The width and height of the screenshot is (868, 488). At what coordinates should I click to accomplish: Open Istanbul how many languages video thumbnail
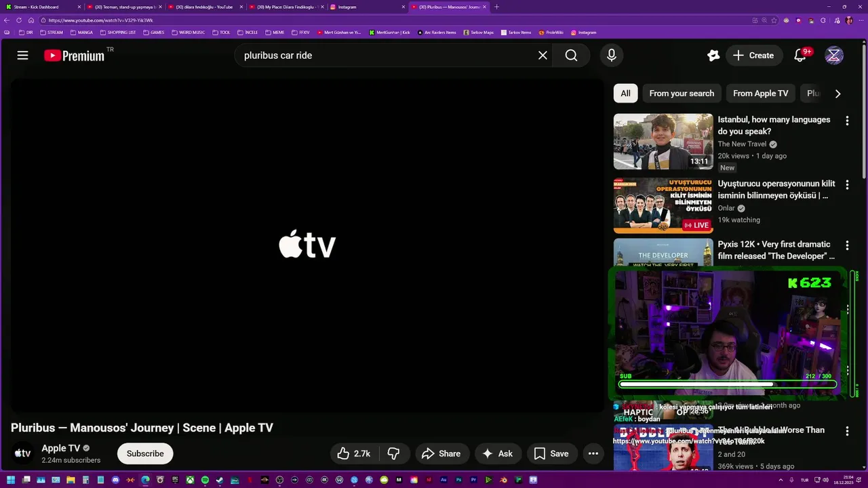click(x=663, y=141)
